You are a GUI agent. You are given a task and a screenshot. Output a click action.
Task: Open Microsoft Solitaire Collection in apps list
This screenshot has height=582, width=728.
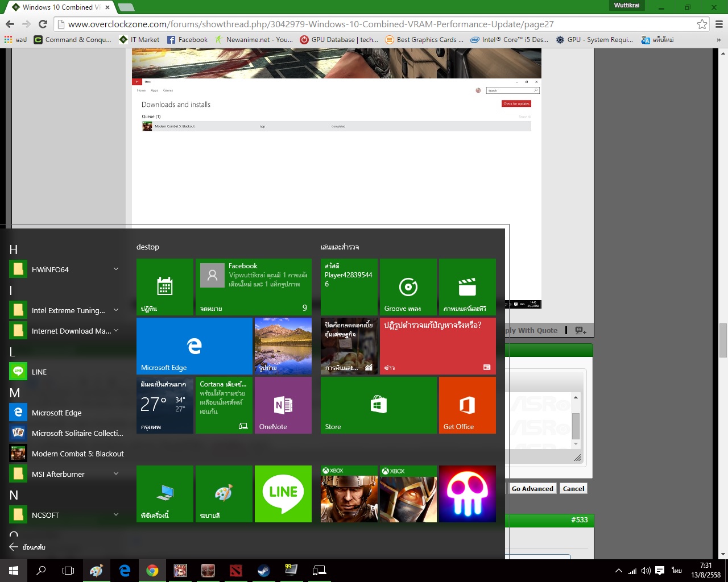[x=66, y=433]
